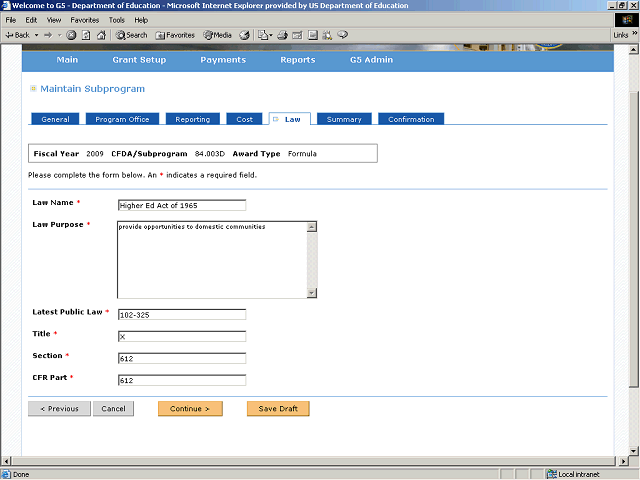
Task: Go to the Home page icon
Action: [x=101, y=35]
